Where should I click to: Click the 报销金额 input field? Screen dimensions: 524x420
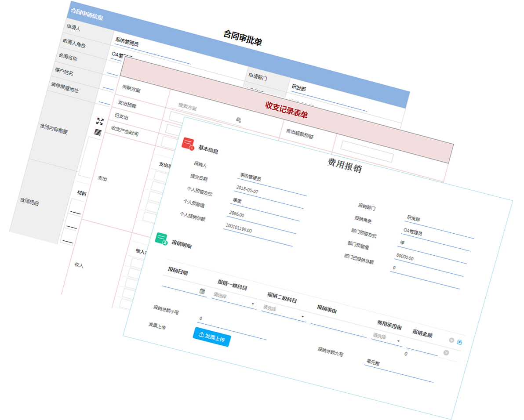[422, 349]
